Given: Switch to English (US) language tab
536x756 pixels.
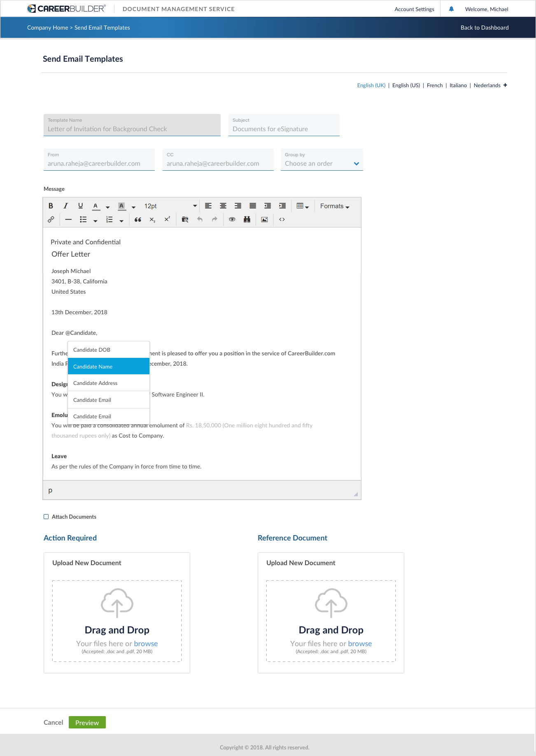Looking at the screenshot, I should (406, 85).
